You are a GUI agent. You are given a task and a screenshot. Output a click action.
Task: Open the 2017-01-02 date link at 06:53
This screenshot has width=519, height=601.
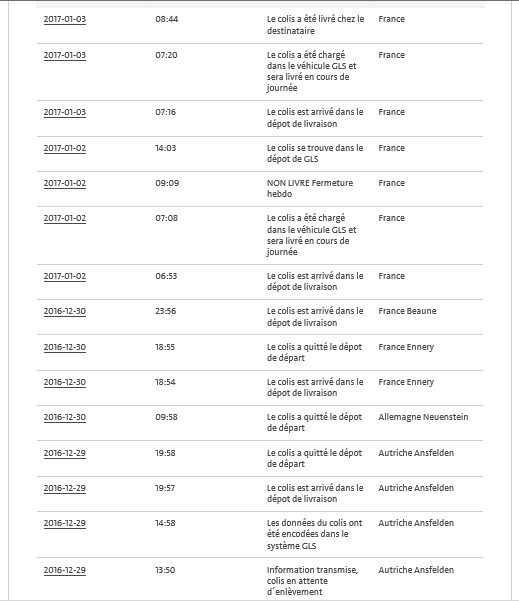(65, 276)
